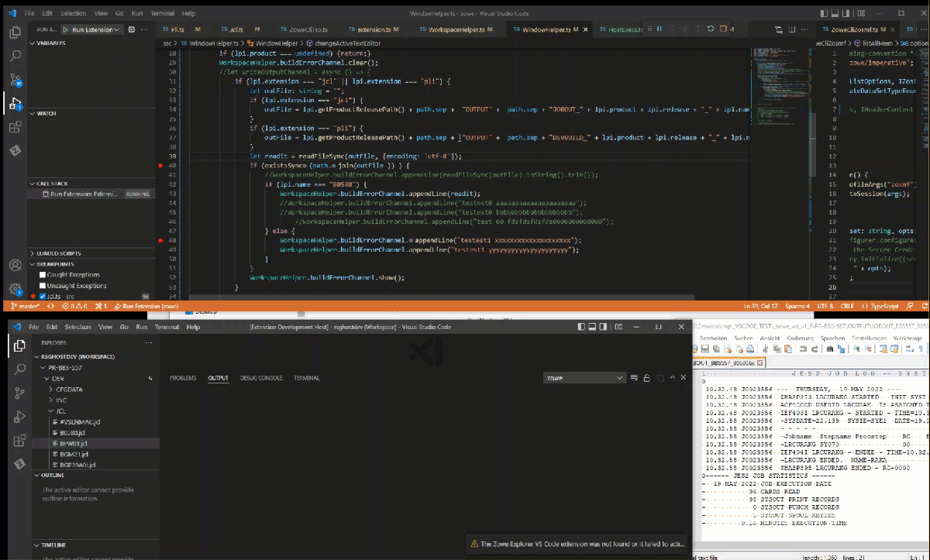Open Extensions view in Extension Development Host window
This screenshot has height=560, width=930.
(20, 440)
